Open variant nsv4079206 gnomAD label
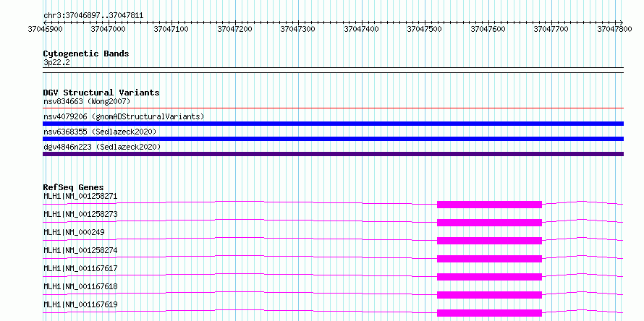Screen dimensions: 644x321 (x=124, y=116)
